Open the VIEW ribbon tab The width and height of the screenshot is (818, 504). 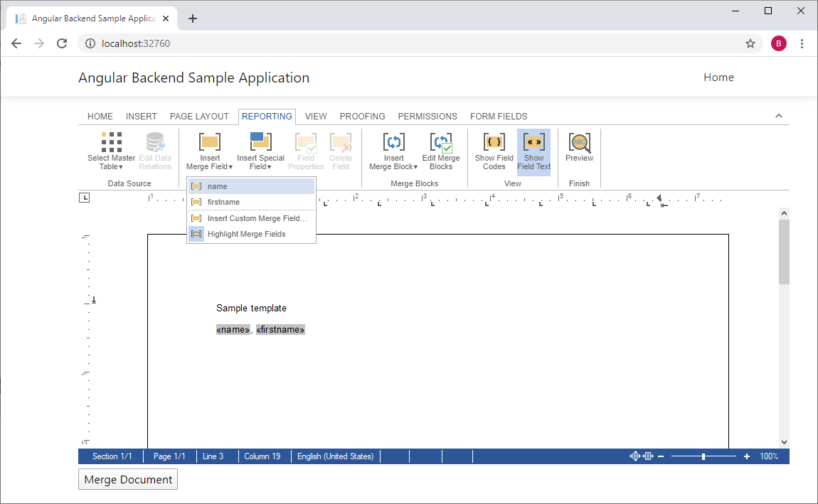[x=316, y=117]
